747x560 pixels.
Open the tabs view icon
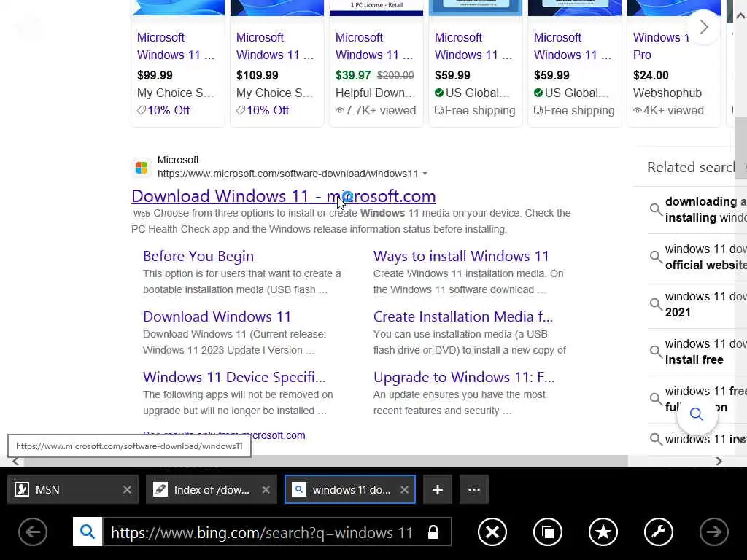(548, 532)
